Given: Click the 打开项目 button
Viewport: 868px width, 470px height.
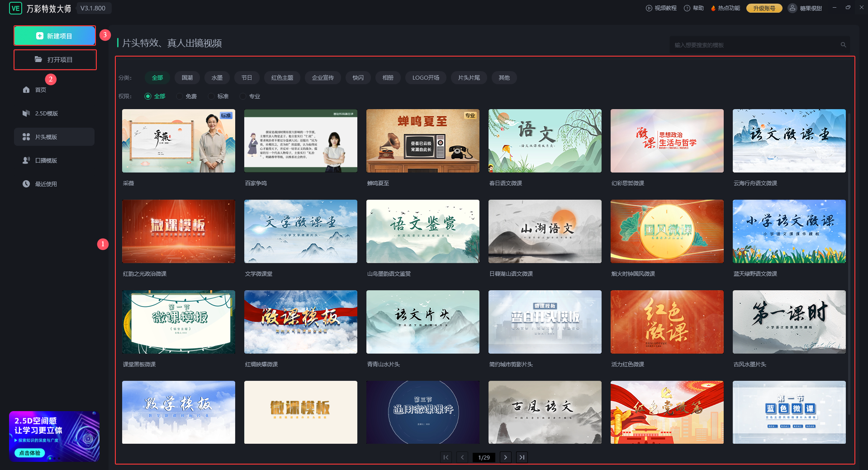Looking at the screenshot, I should click(55, 60).
